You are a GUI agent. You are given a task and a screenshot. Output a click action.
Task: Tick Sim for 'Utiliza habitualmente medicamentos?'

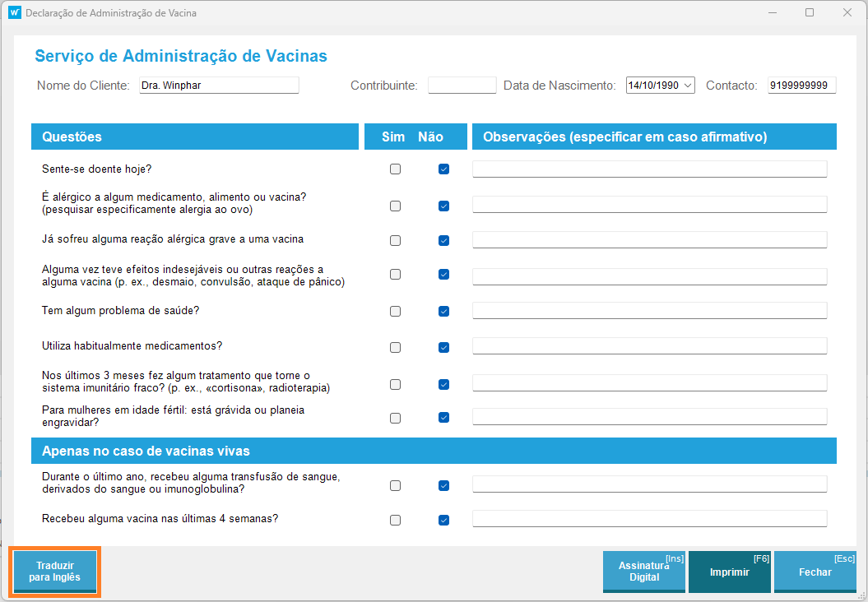[395, 347]
